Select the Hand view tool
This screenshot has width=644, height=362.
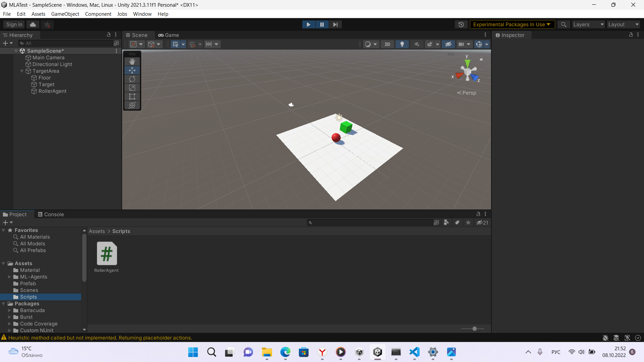(132, 61)
